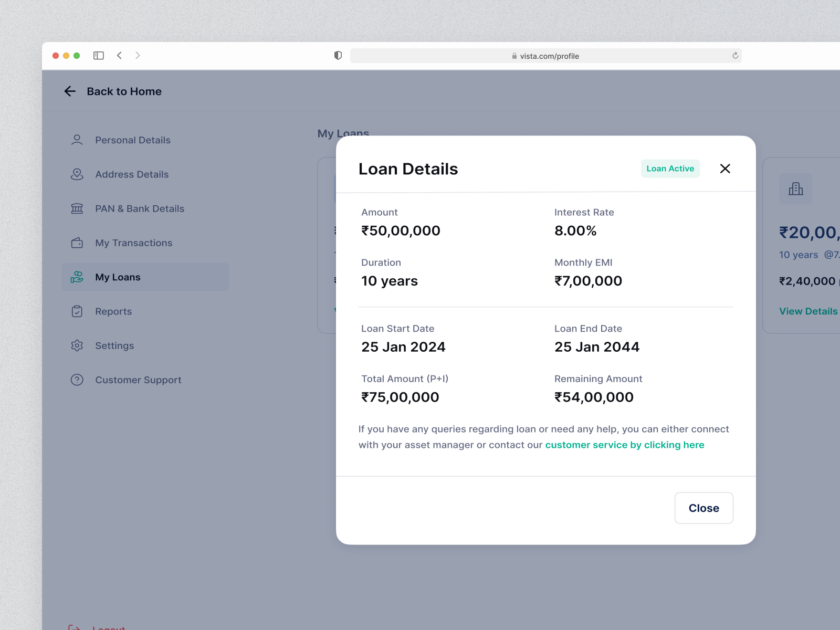Open View Details on the ₹20,00 loan card

click(x=808, y=311)
